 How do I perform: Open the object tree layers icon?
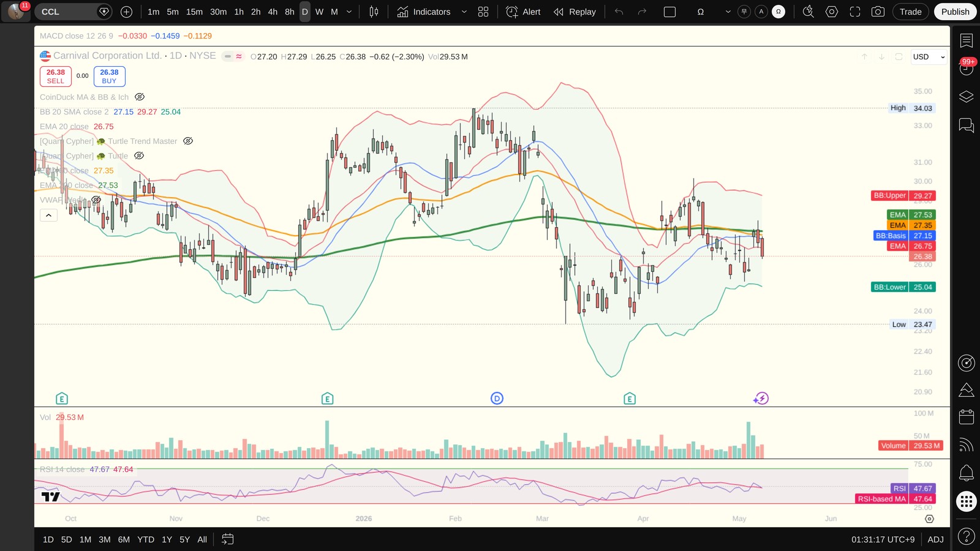point(967,97)
